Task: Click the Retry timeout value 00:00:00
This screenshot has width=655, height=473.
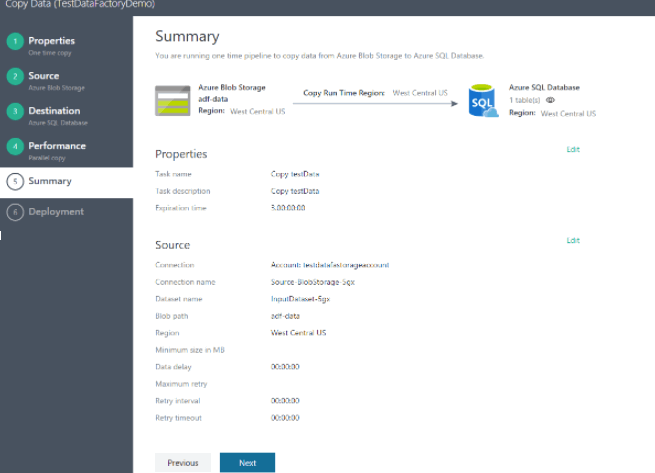Action: click(285, 417)
